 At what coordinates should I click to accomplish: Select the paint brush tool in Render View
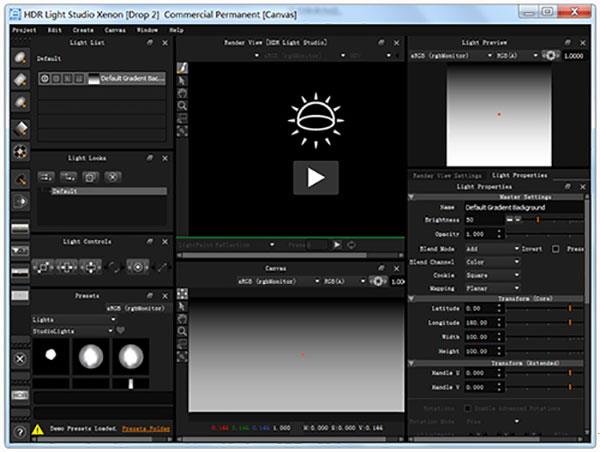point(183,68)
